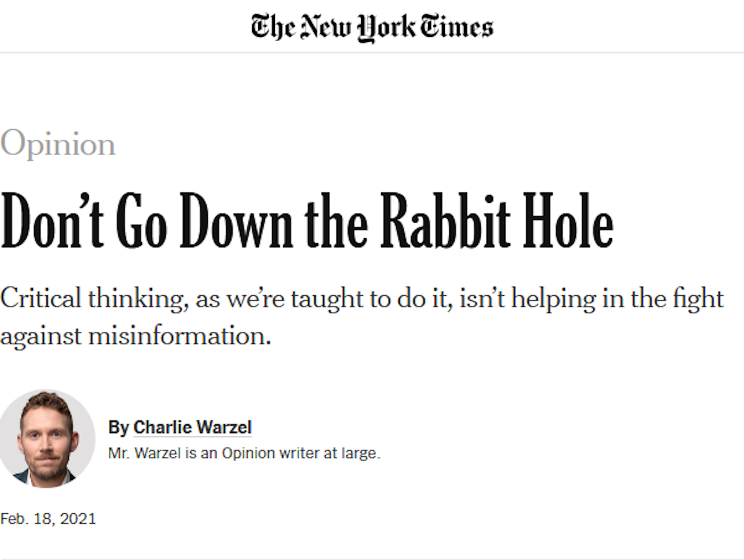Click the word 'Down' in the headline
Viewport: 744px width, 560px height.
236,221
